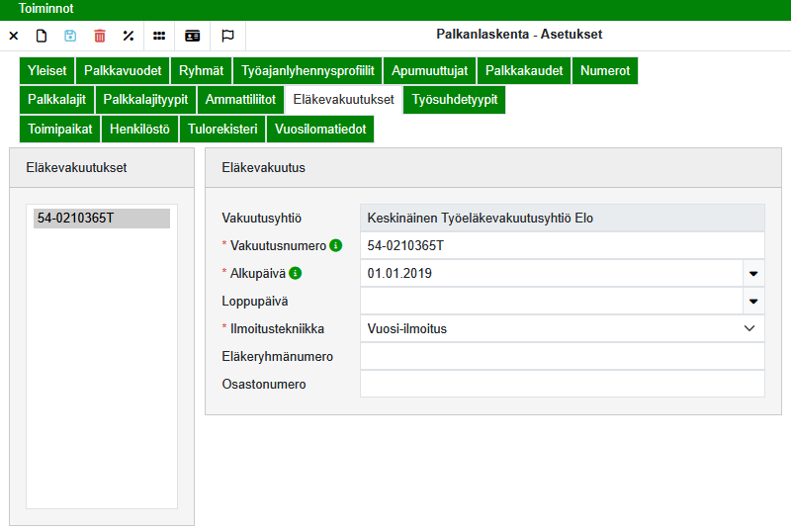This screenshot has height=532, width=791.
Task: Expand the Loppupäivä date dropdown arrow
Action: [752, 301]
